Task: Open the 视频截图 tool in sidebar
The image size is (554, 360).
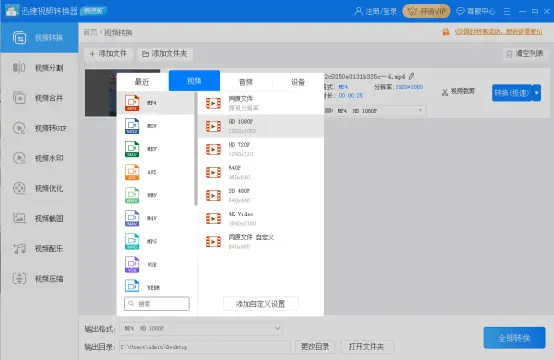Action: 39,218
